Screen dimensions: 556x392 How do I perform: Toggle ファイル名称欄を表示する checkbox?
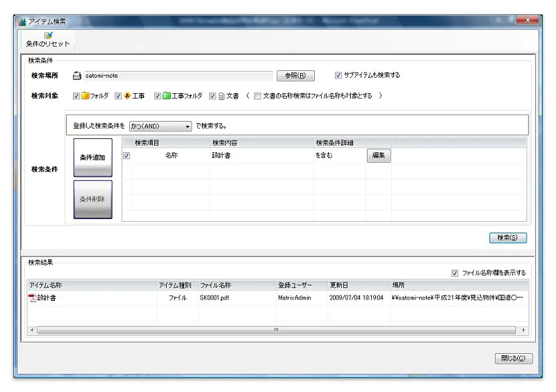(x=455, y=273)
